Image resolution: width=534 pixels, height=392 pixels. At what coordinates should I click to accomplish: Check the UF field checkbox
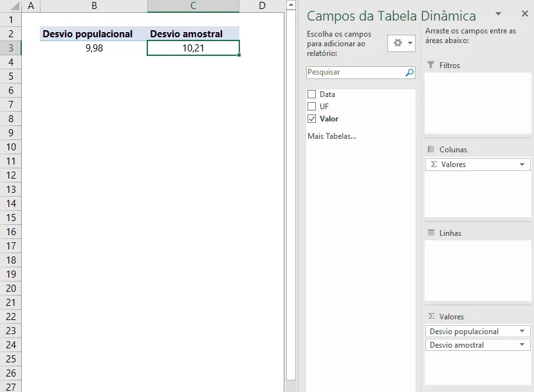point(311,107)
